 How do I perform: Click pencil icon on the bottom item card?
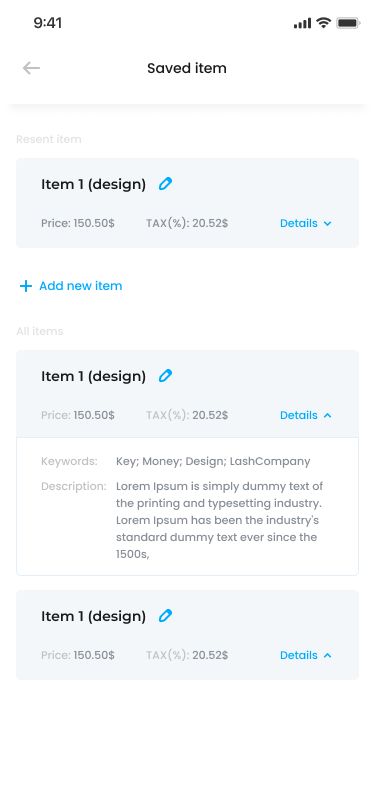[165, 616]
